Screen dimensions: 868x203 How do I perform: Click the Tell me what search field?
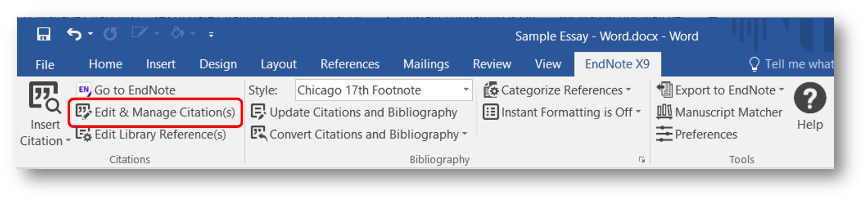pyautogui.click(x=791, y=64)
